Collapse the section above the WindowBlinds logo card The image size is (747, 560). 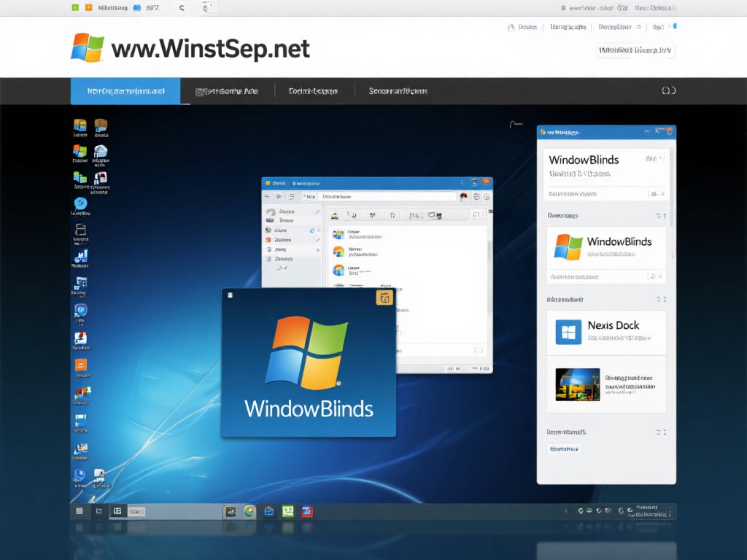[x=660, y=216]
